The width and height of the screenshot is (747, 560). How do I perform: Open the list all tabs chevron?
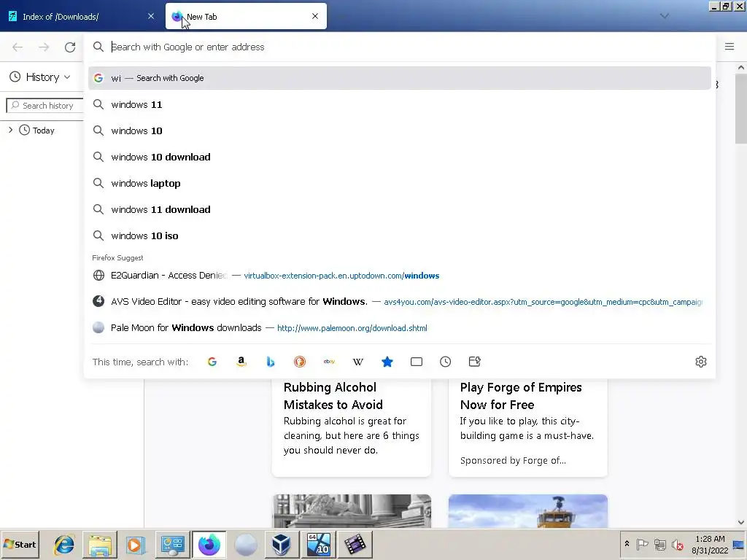pos(664,16)
